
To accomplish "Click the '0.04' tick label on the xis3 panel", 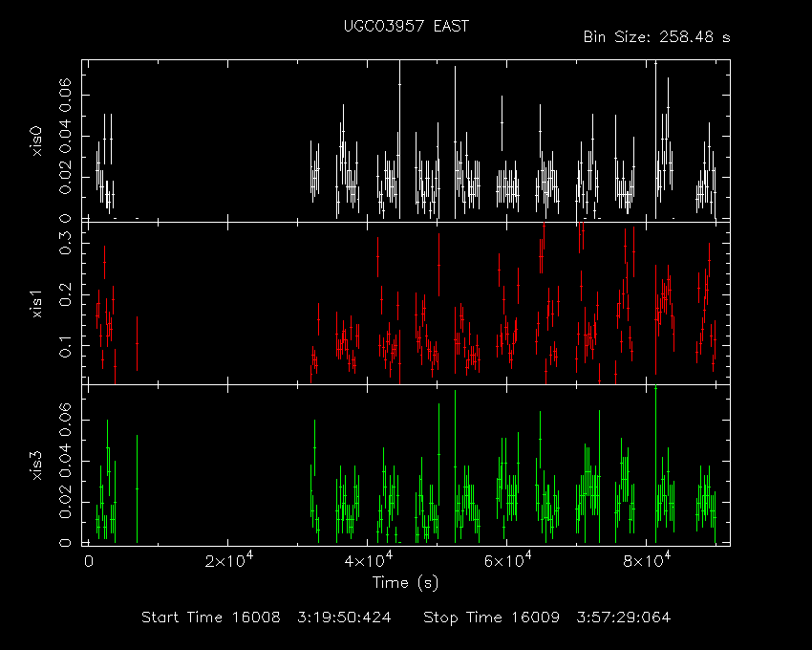I will tap(66, 461).
